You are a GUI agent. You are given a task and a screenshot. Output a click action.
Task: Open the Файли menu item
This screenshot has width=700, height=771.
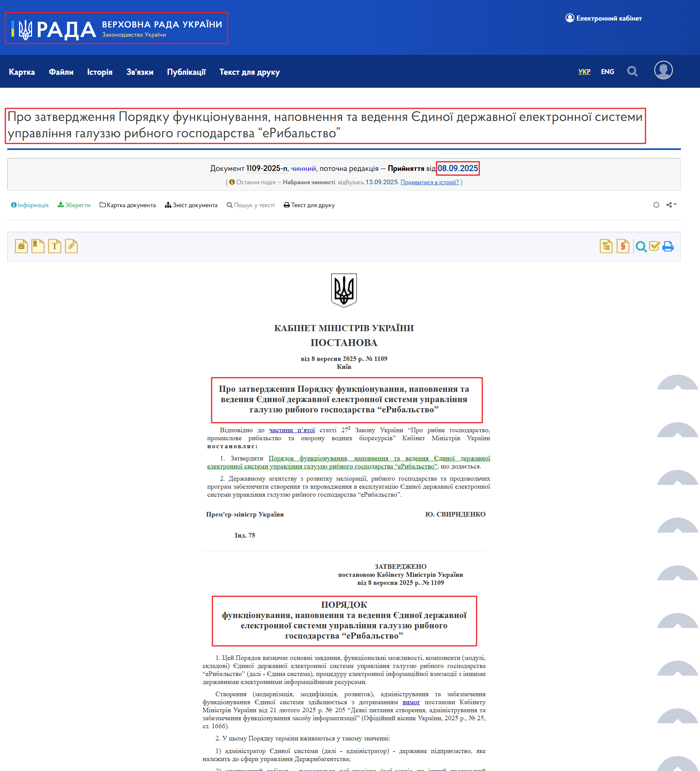pos(61,72)
